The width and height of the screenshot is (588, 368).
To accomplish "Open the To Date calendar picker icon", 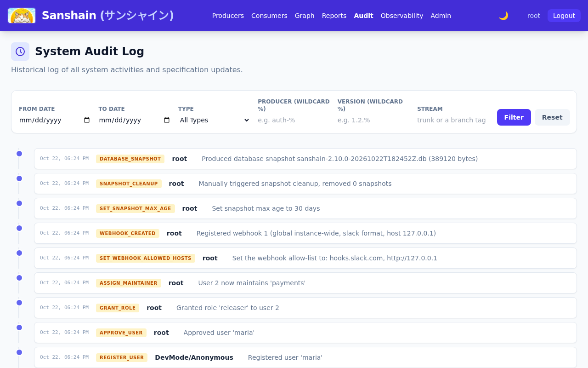I will coord(167,120).
